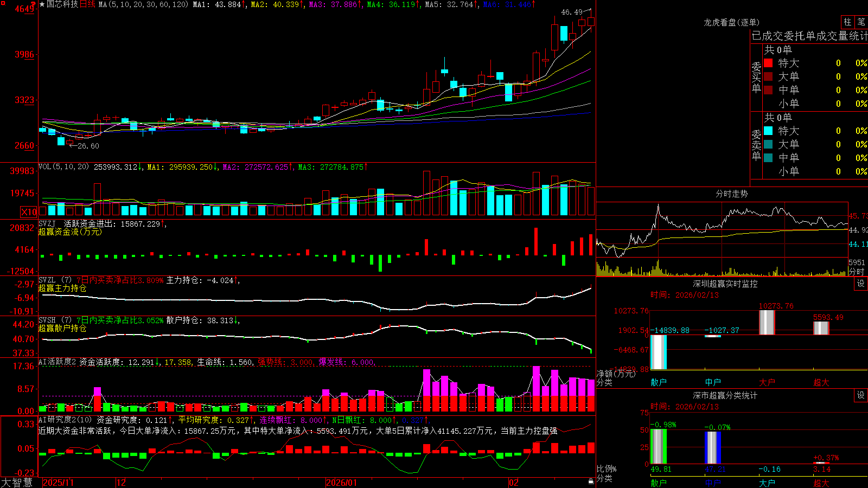Click the 已成交委托单成交量统计 header
This screenshot has width=868, height=488.
[x=809, y=36]
